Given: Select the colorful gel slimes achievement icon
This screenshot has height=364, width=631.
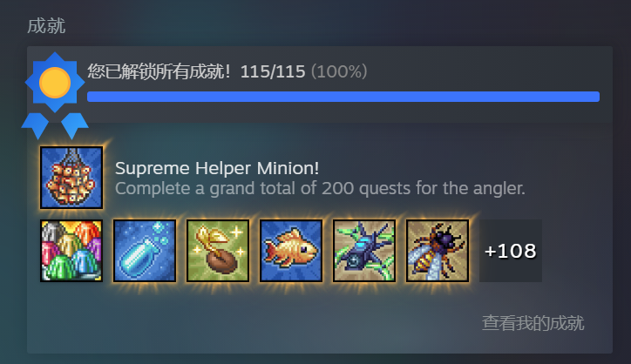Looking at the screenshot, I should coord(71,251).
